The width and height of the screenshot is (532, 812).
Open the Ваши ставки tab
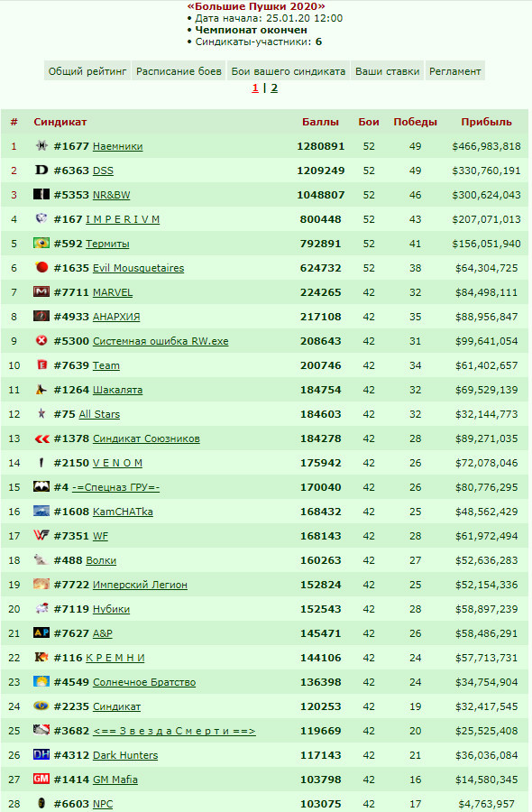coord(387,71)
